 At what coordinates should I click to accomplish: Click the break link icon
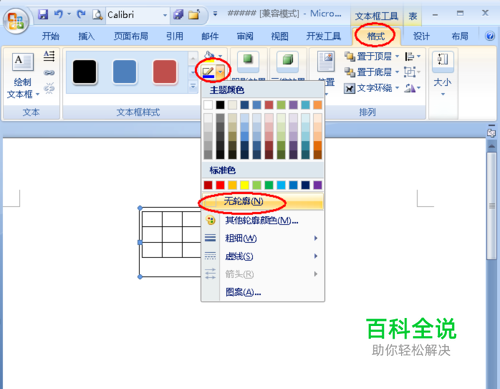pos(49,88)
